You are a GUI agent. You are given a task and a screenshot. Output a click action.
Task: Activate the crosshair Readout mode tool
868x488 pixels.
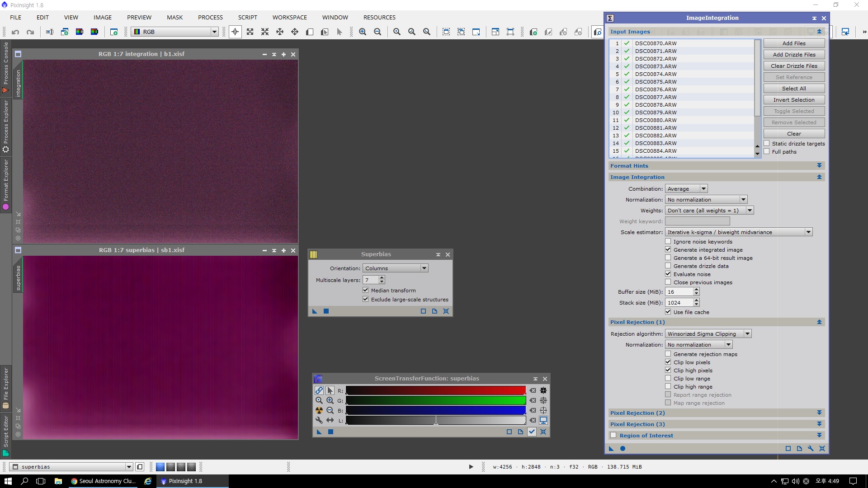click(x=235, y=32)
